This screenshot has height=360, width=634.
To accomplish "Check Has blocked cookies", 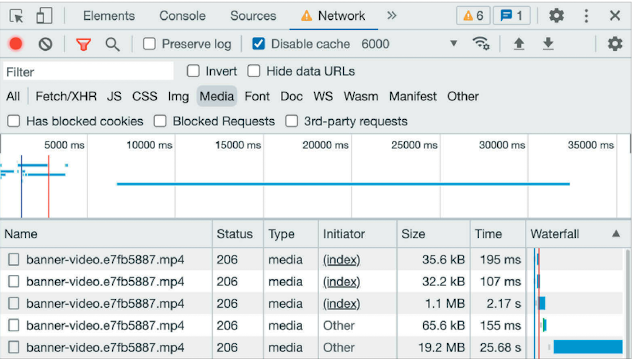I will (x=14, y=121).
